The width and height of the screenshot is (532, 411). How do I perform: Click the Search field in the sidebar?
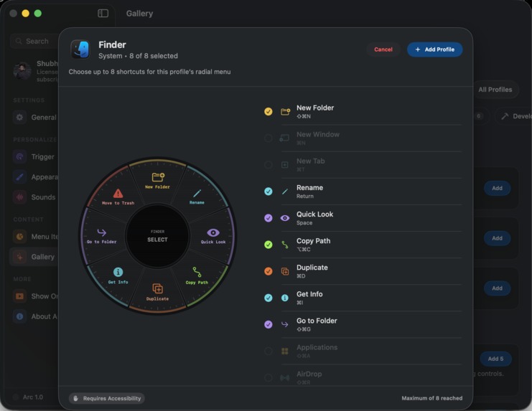click(34, 42)
